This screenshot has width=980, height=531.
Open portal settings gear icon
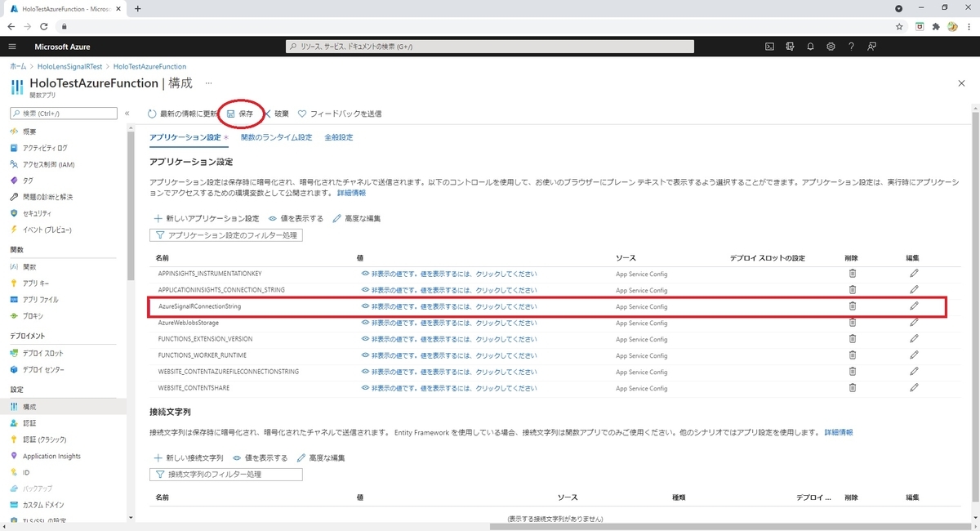click(x=831, y=47)
